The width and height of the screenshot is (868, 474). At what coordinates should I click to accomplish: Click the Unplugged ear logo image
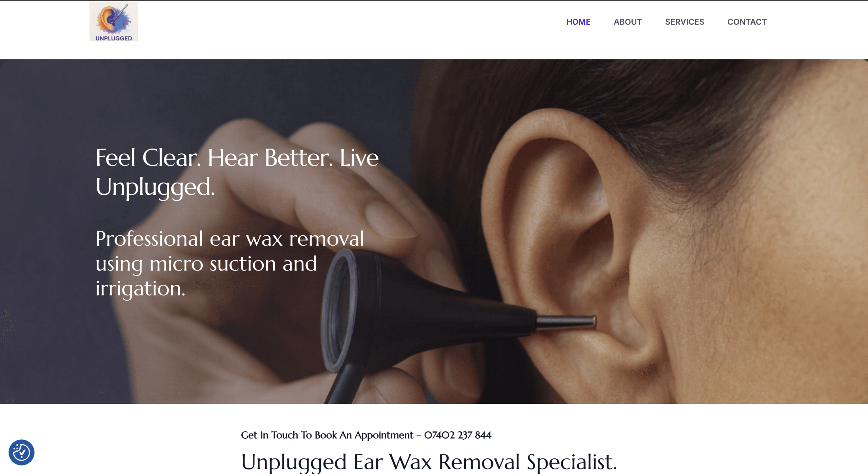point(114,21)
